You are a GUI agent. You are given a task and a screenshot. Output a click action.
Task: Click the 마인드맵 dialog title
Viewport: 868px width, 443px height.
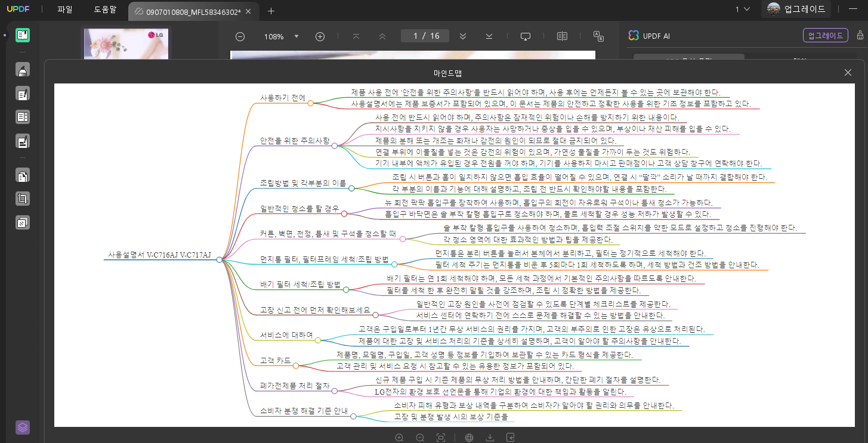pos(447,73)
